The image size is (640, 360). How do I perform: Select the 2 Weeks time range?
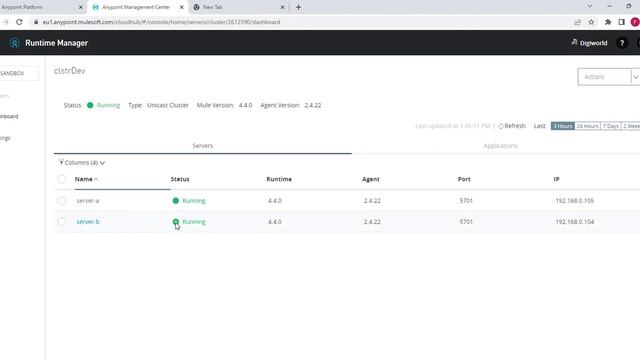631,126
